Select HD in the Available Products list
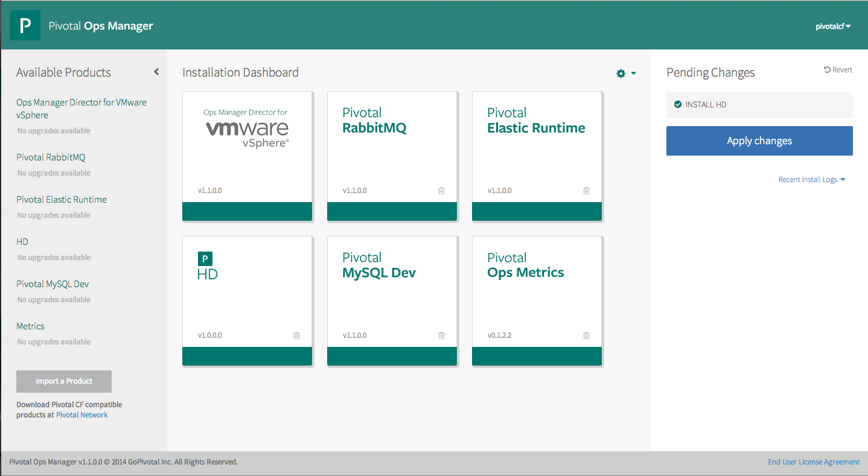Image resolution: width=868 pixels, height=476 pixels. pyautogui.click(x=22, y=241)
